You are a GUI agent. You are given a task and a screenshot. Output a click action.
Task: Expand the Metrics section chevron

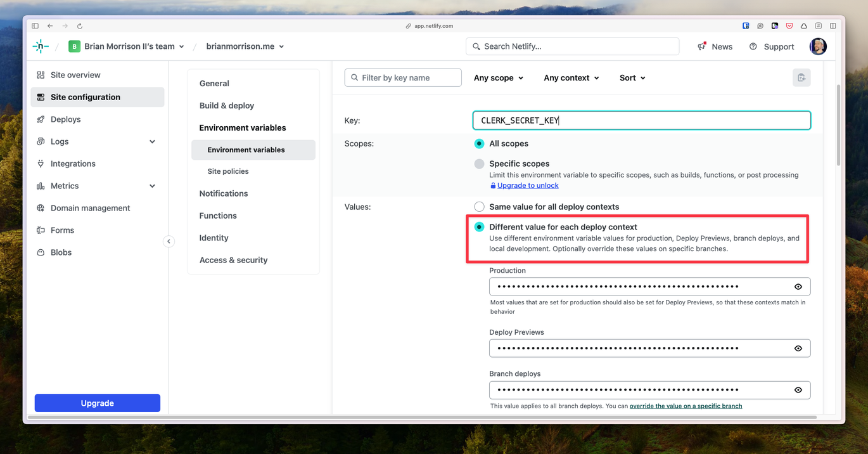(152, 186)
